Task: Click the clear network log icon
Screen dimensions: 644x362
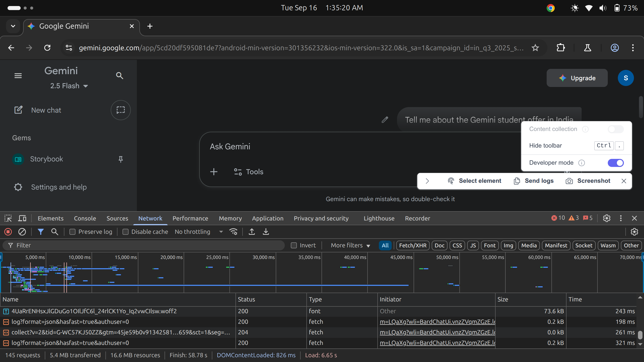Action: pyautogui.click(x=22, y=232)
